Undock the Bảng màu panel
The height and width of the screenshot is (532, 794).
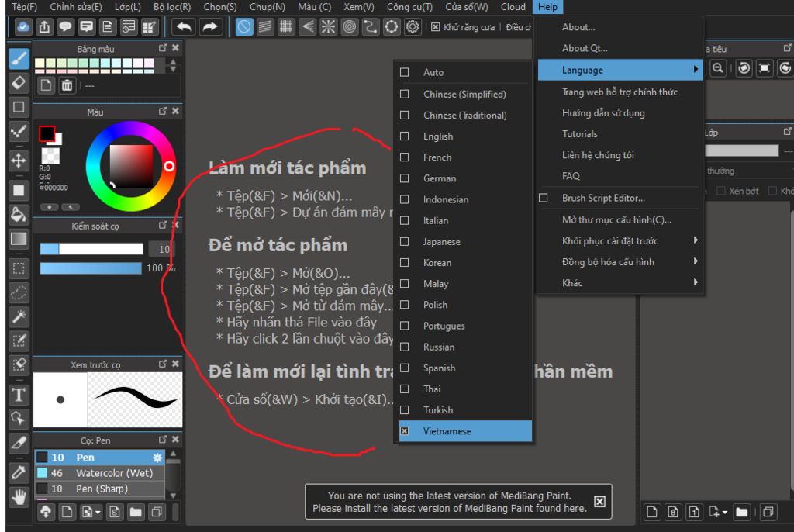pyautogui.click(x=163, y=47)
